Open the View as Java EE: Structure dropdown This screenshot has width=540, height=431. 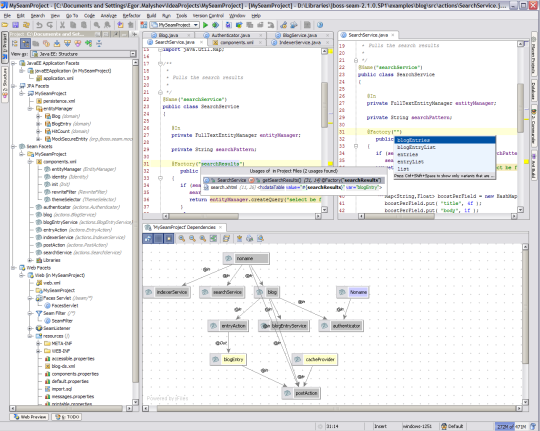coord(83,54)
